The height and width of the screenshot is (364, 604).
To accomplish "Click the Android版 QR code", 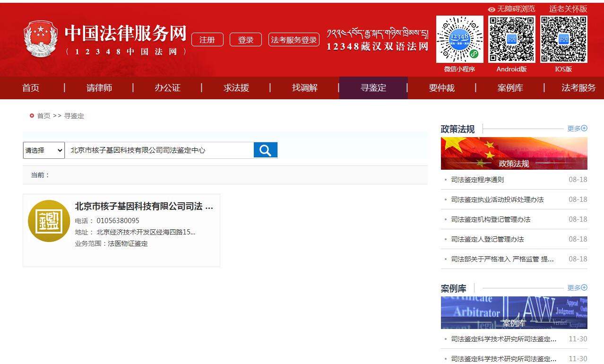I will (511, 39).
